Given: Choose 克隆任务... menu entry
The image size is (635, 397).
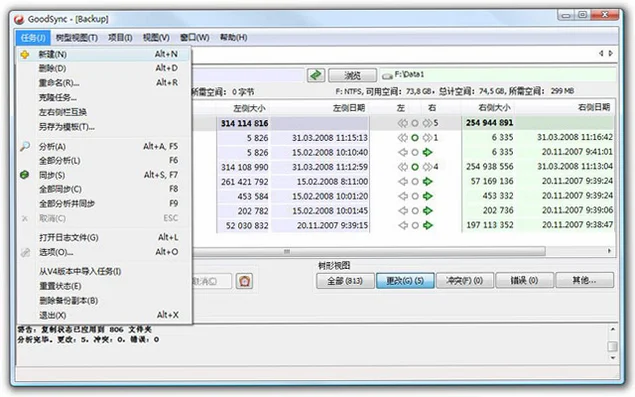Looking at the screenshot, I should [x=104, y=98].
